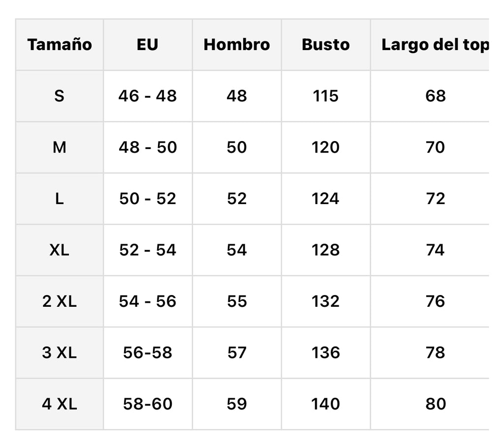Select the S size row label
Viewport: 504px width, 442px height.
pos(60,96)
